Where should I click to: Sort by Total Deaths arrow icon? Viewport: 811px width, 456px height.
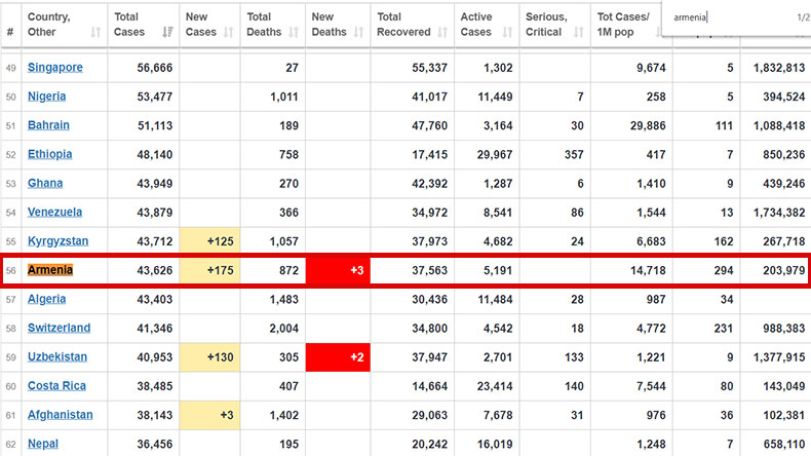click(294, 33)
